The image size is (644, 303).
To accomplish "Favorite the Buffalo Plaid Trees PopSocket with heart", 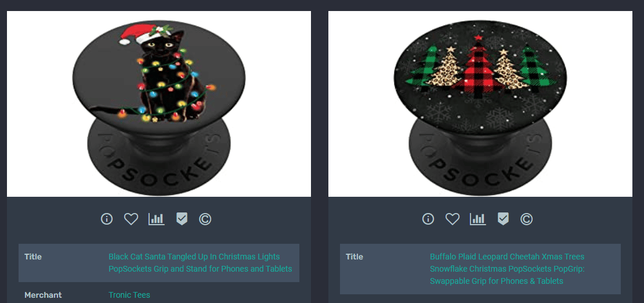I will click(453, 219).
